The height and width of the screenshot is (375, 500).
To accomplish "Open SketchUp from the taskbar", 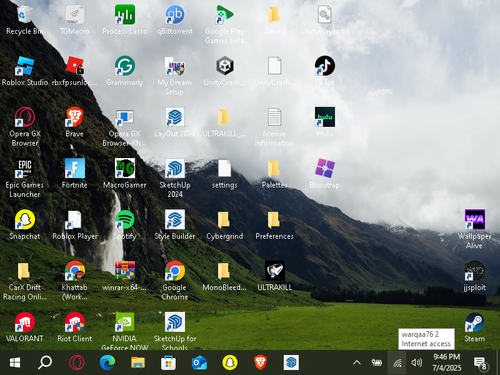I will [291, 362].
